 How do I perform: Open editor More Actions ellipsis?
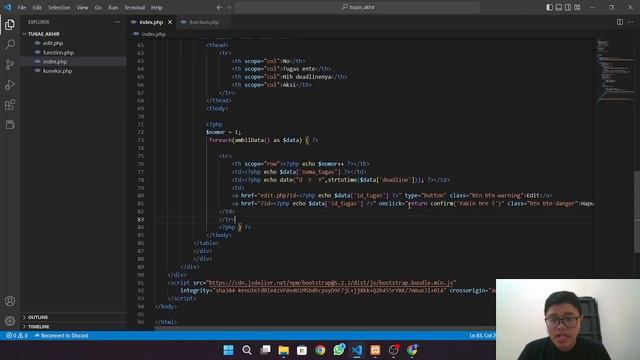pos(631,22)
